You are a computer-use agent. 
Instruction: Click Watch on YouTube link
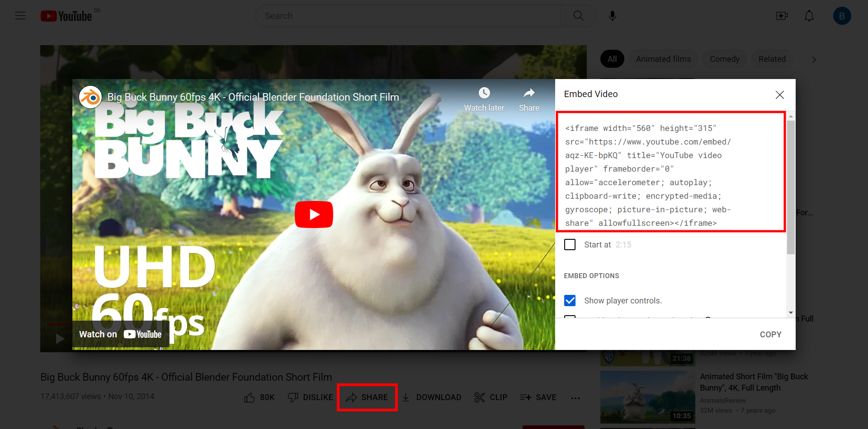pyautogui.click(x=120, y=335)
